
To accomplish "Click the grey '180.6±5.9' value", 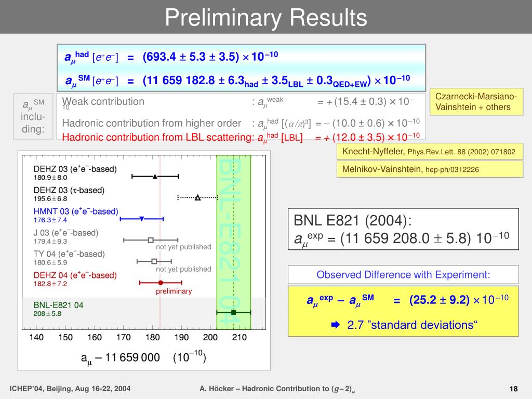I will click(x=50, y=262).
